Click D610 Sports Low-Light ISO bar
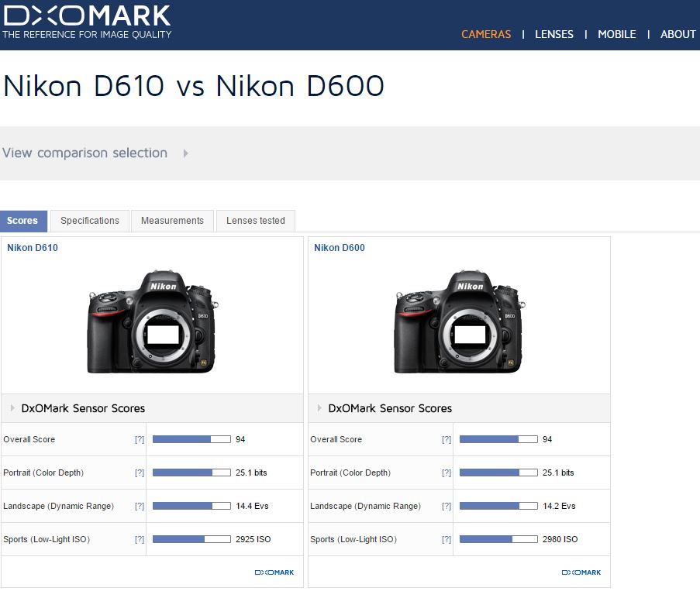 tap(191, 539)
